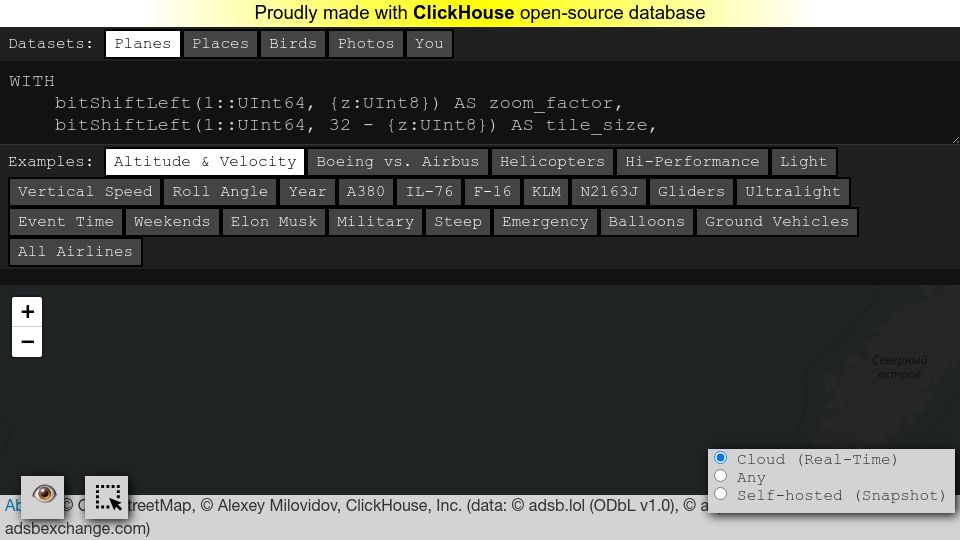Toggle the eye visibility button
The height and width of the screenshot is (540, 960).
[43, 497]
